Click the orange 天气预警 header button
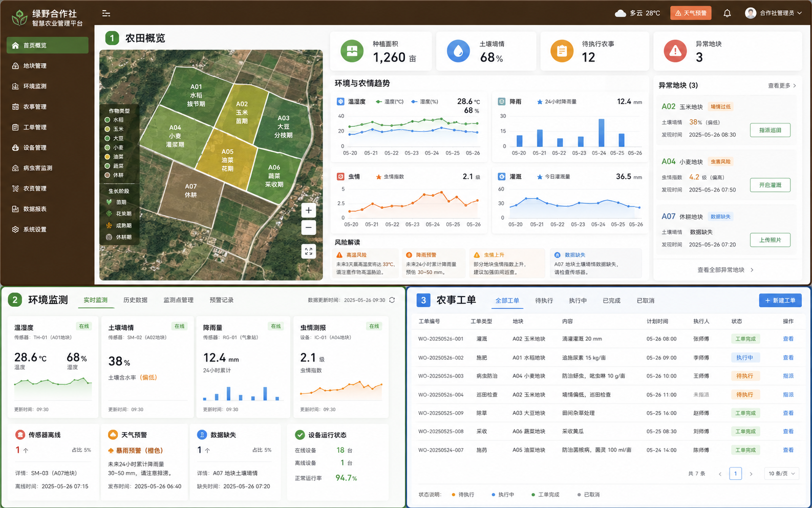812x508 pixels. [x=691, y=13]
